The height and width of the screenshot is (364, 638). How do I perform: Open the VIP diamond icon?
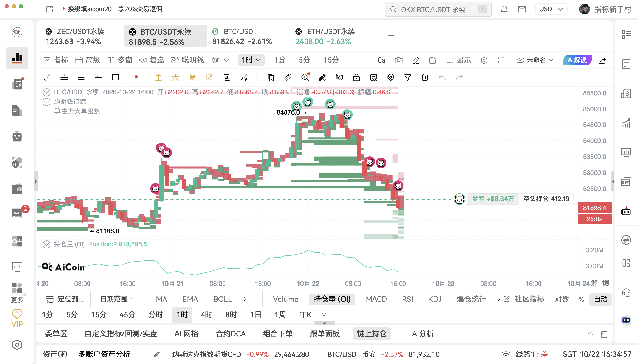[x=17, y=318]
